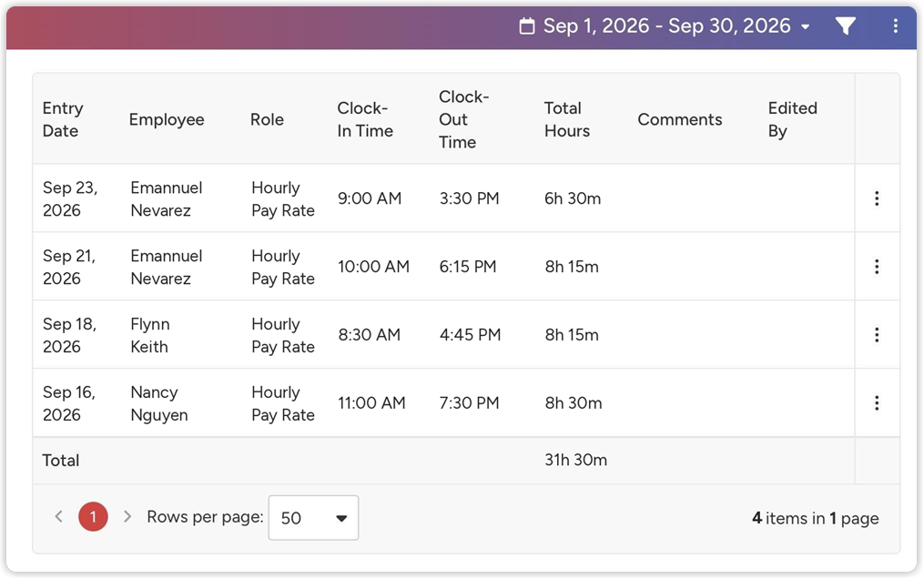The height and width of the screenshot is (579, 924).
Task: Click the 3:30 PM clock-out time
Action: pyautogui.click(x=469, y=198)
